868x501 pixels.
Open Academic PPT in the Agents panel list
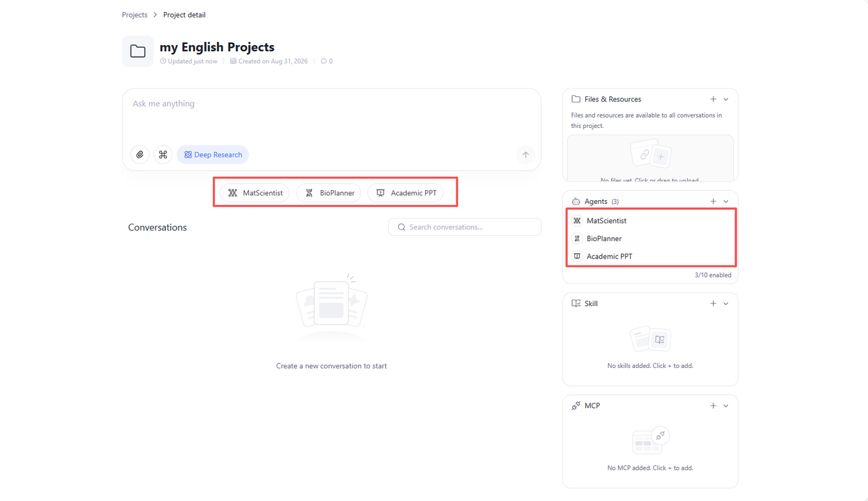(x=650, y=256)
